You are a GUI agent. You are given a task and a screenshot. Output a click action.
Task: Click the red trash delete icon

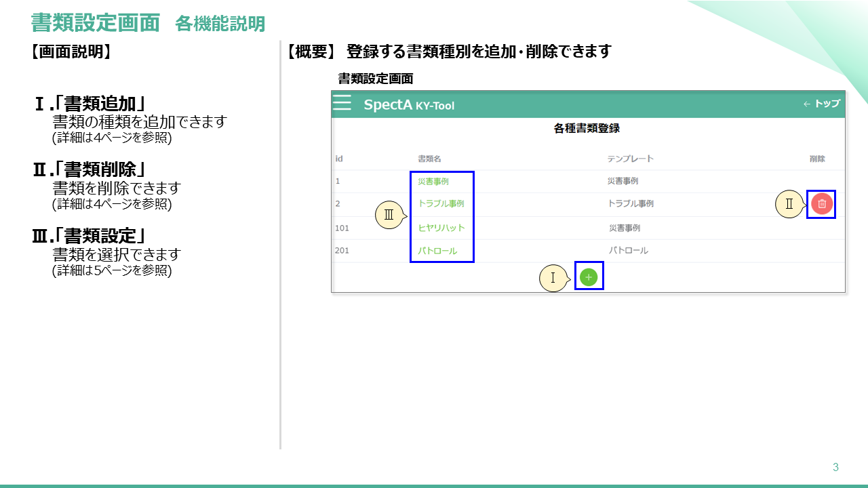pos(821,203)
